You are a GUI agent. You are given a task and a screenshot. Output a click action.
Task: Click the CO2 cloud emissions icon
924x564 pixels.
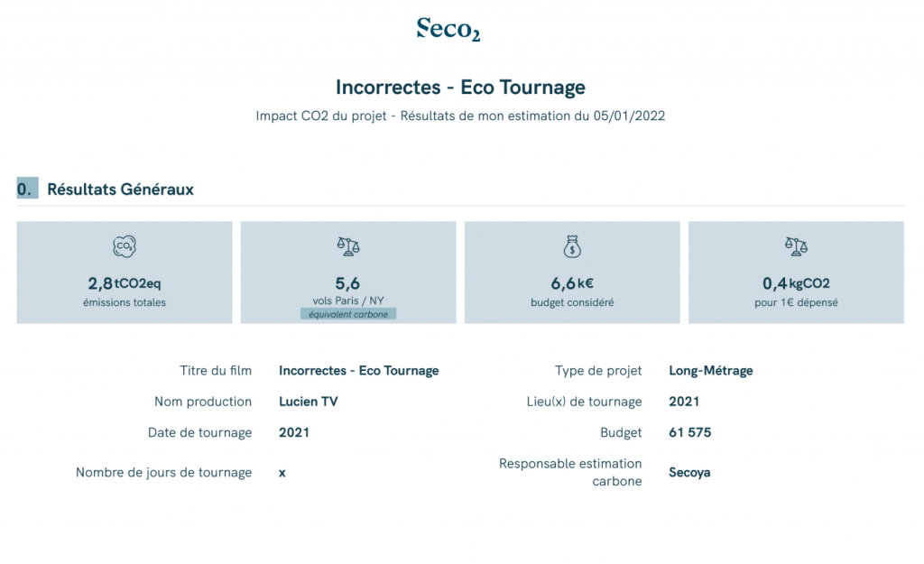point(125,246)
